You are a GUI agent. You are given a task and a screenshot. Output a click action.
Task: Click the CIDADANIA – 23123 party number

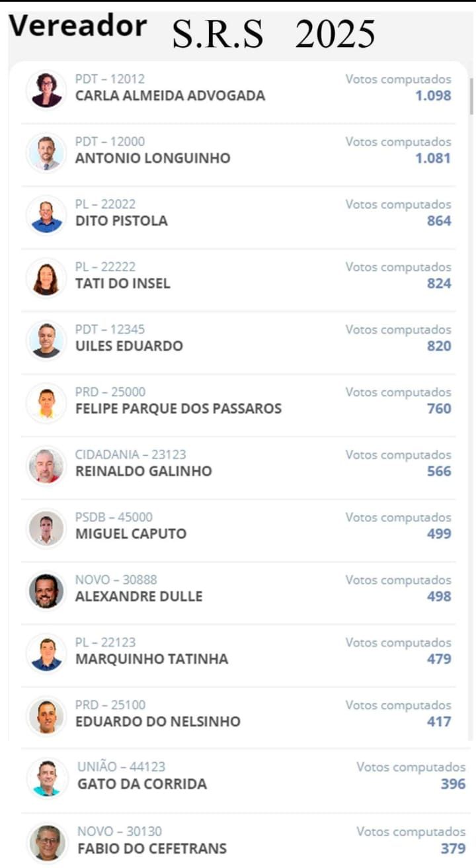coord(130,455)
